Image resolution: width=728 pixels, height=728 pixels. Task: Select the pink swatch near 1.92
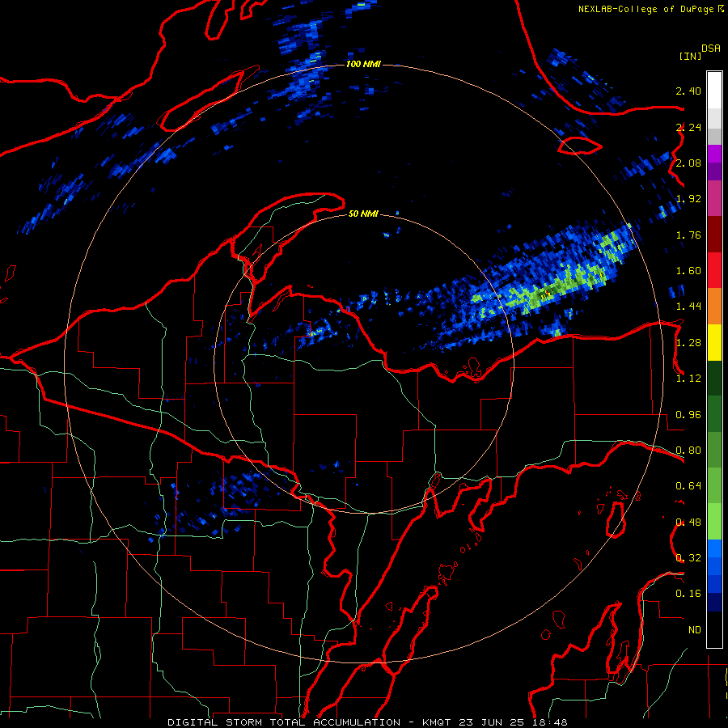(714, 199)
